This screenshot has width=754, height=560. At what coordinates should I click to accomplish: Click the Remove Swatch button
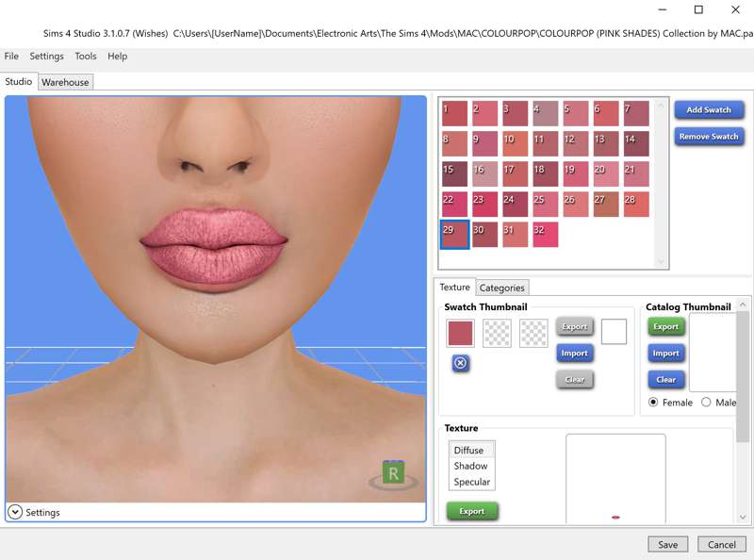[x=709, y=137]
